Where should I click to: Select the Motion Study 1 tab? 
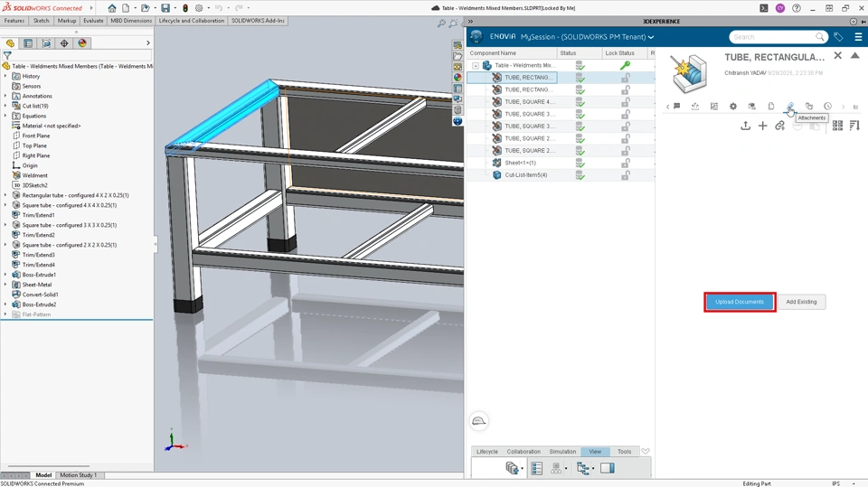tap(78, 475)
